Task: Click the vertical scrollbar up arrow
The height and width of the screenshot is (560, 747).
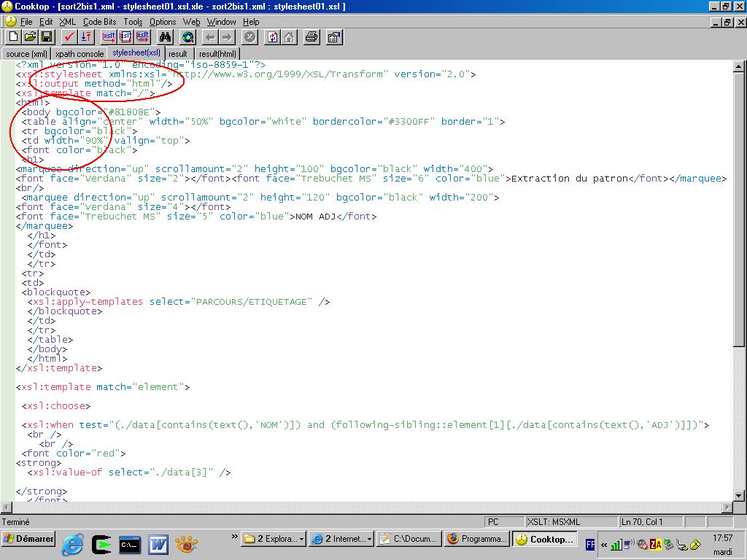Action: point(738,66)
